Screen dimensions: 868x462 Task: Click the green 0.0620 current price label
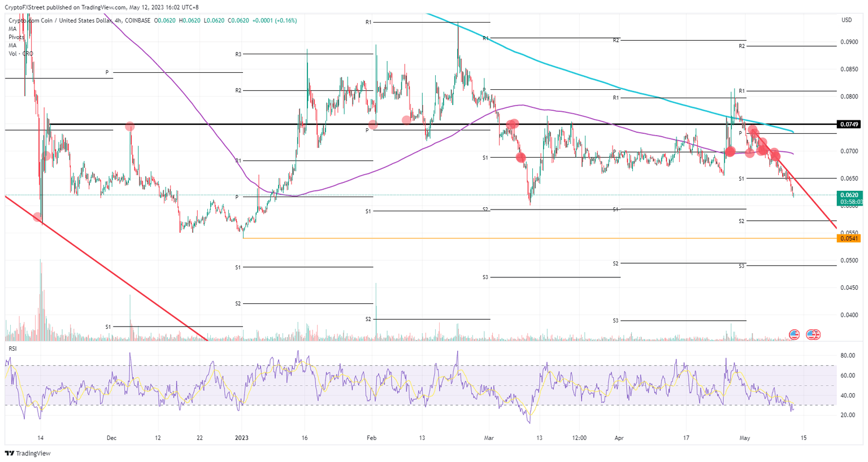click(x=849, y=194)
